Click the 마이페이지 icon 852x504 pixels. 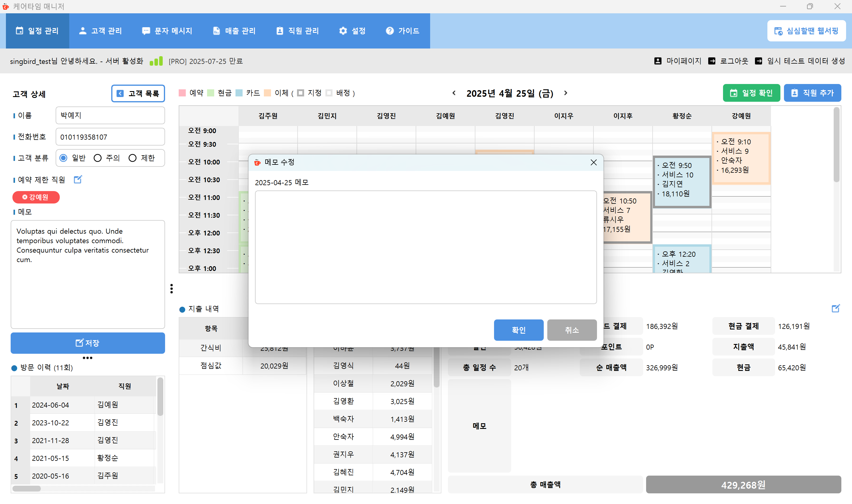658,61
